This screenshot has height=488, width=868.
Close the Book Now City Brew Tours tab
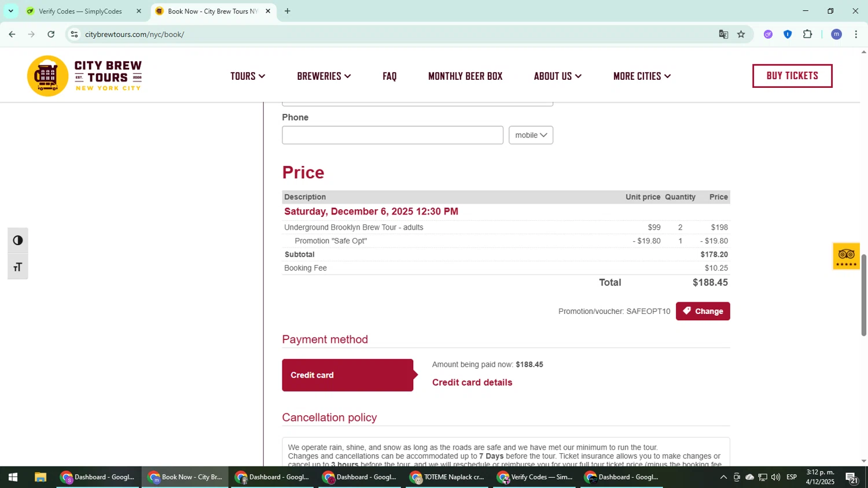(x=268, y=11)
